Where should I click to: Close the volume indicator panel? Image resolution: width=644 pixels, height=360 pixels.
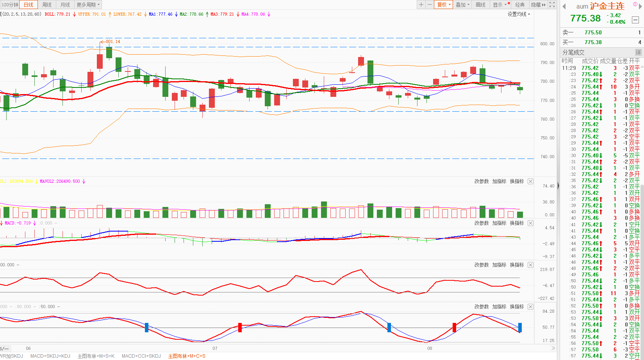(530, 181)
